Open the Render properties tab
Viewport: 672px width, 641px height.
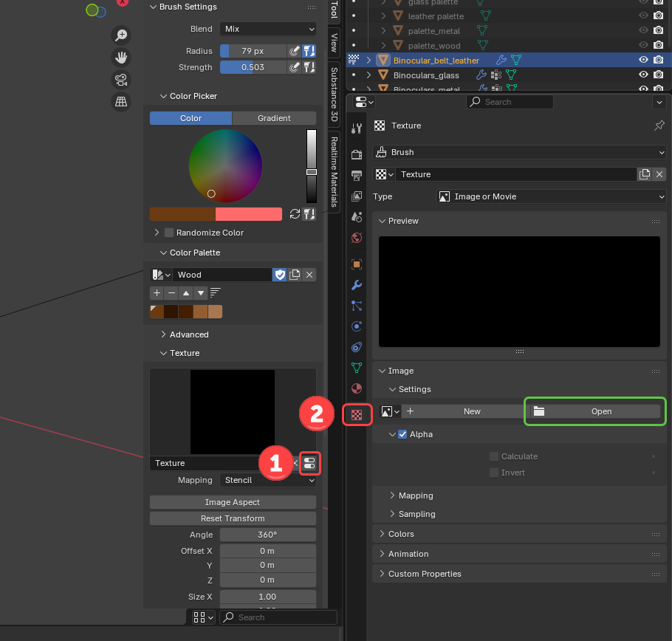357,154
